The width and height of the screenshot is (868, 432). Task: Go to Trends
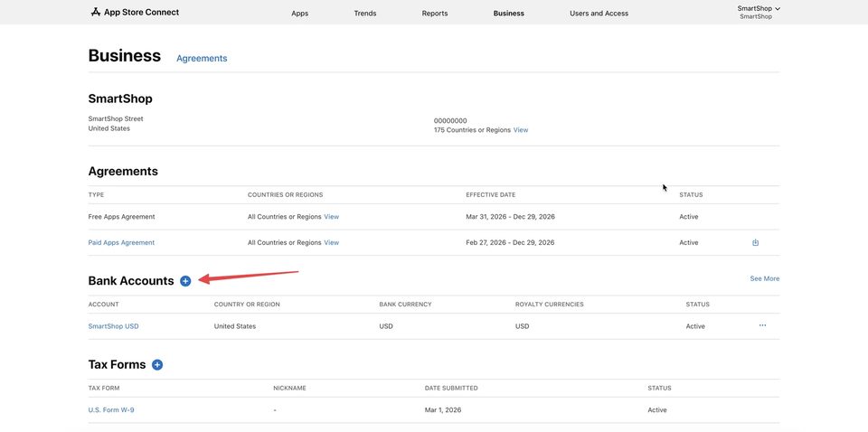[x=364, y=14]
